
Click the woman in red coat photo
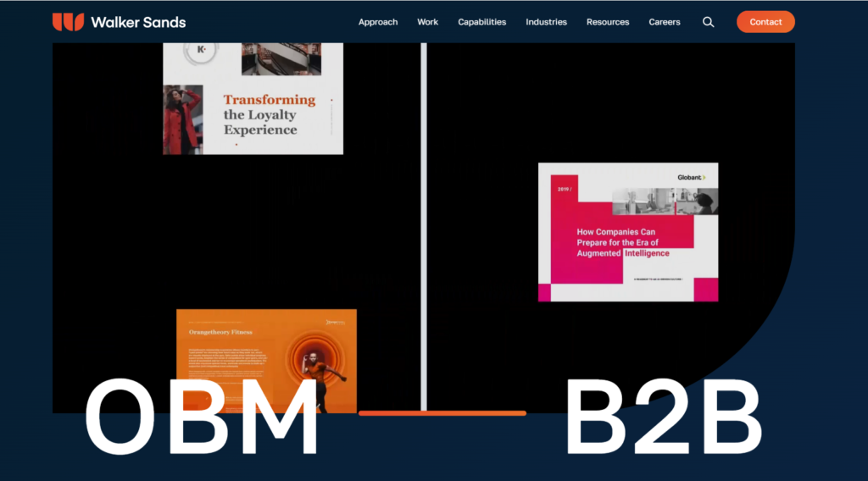[x=183, y=119]
